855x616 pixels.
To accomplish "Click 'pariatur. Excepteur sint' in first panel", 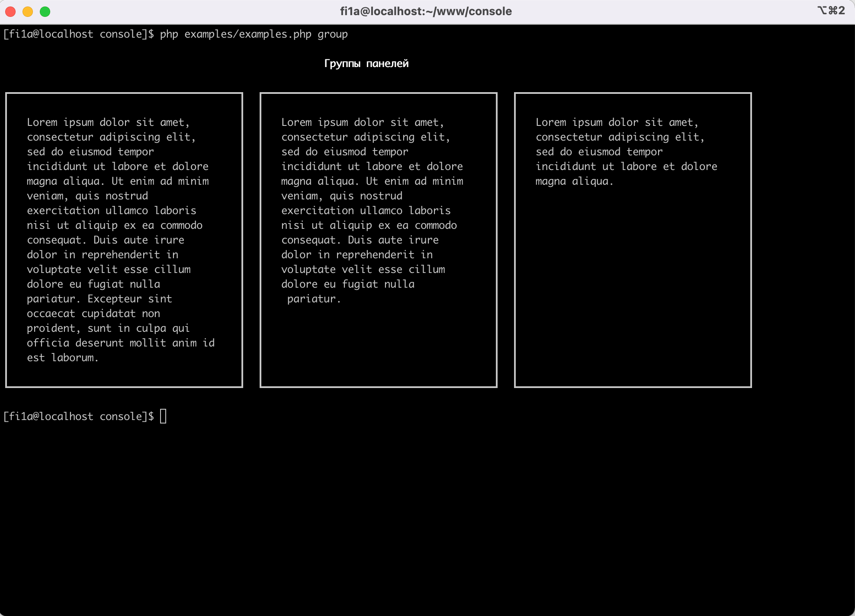I will [x=100, y=299].
